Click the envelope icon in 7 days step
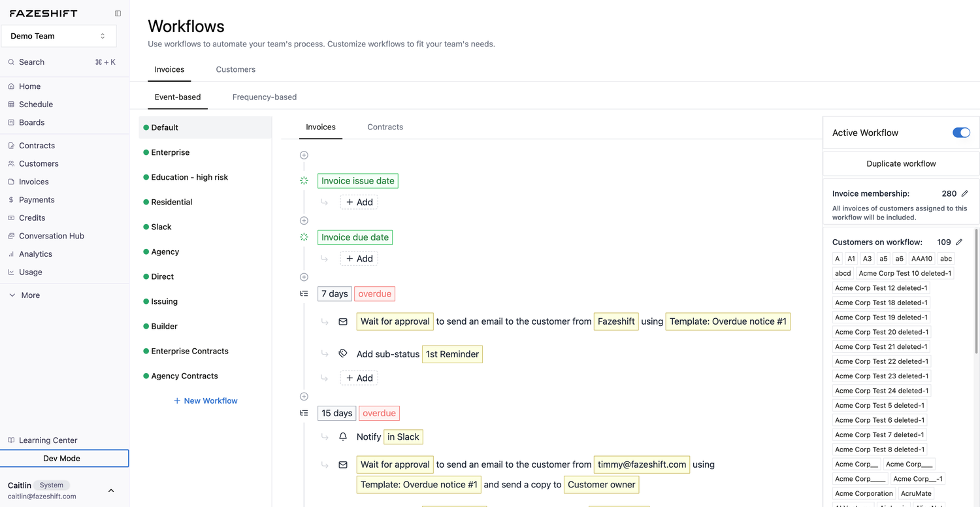The image size is (980, 507). pyautogui.click(x=343, y=321)
